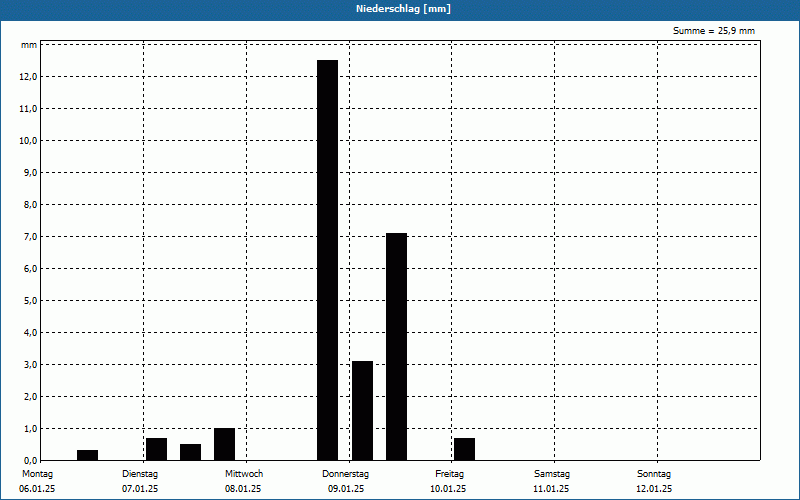This screenshot has height=500, width=800.
Task: Click the 3,1 mm bar after Donnerstag line
Action: pos(362,411)
